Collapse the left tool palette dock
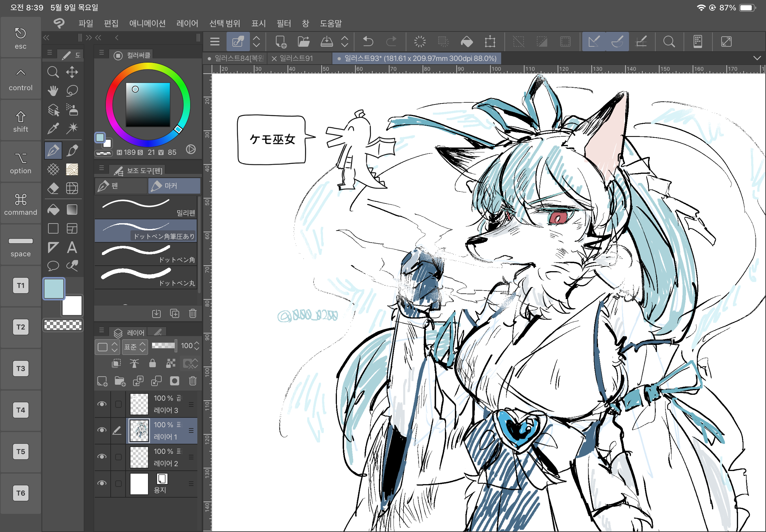Image resolution: width=766 pixels, height=532 pixels. 46,38
